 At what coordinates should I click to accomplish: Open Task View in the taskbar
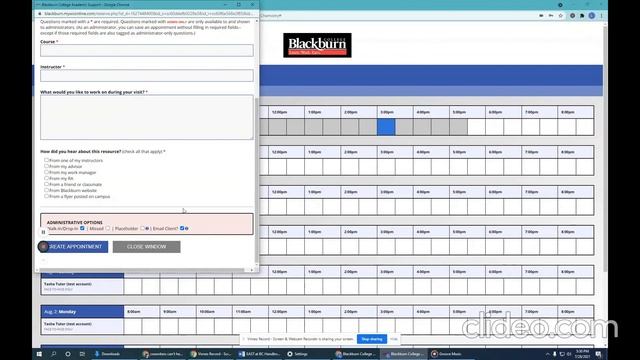(82, 354)
